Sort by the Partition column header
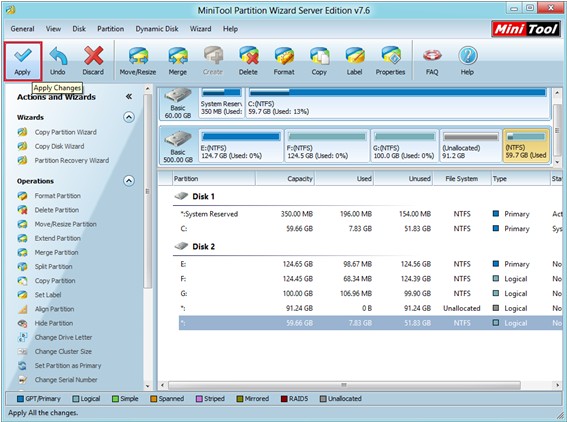 (x=213, y=178)
